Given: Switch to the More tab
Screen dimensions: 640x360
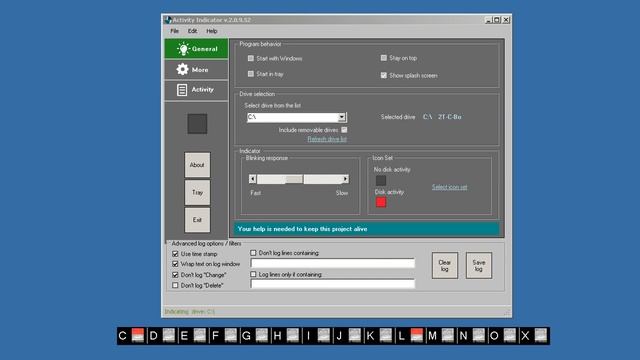Looking at the screenshot, I should [196, 70].
